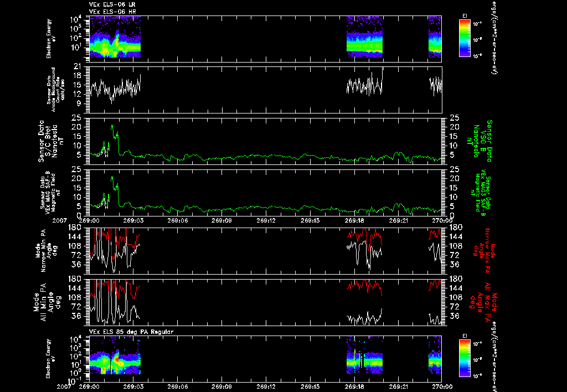Viewport: 567px width, 392px height.
Task: Click the bottom spectrogram's rainbow color bar
Action: 465,358
